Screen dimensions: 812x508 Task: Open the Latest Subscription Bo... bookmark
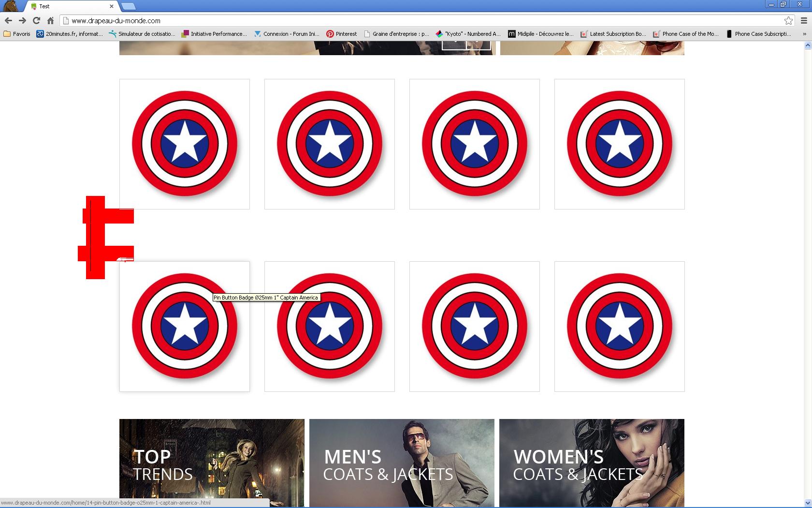pos(613,34)
